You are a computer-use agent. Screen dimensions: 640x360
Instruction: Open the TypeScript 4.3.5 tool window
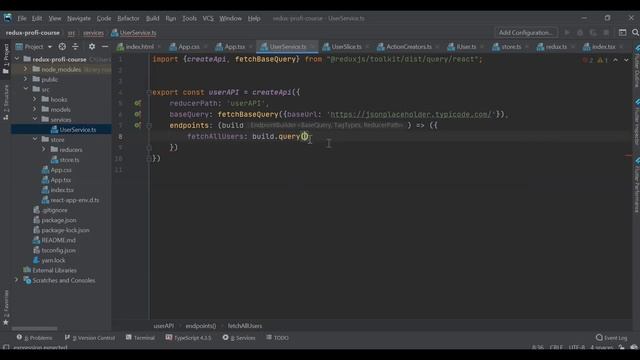tap(189, 338)
